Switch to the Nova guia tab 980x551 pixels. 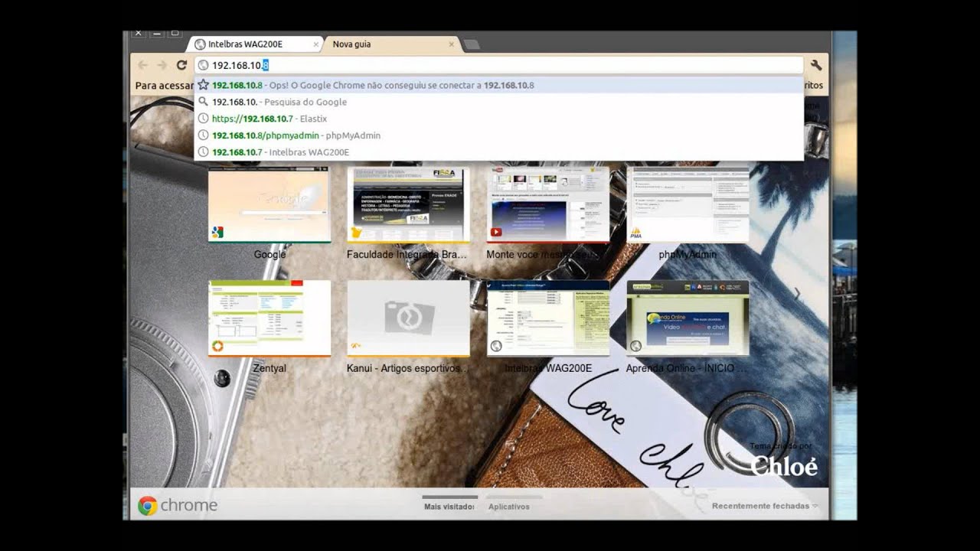[392, 44]
